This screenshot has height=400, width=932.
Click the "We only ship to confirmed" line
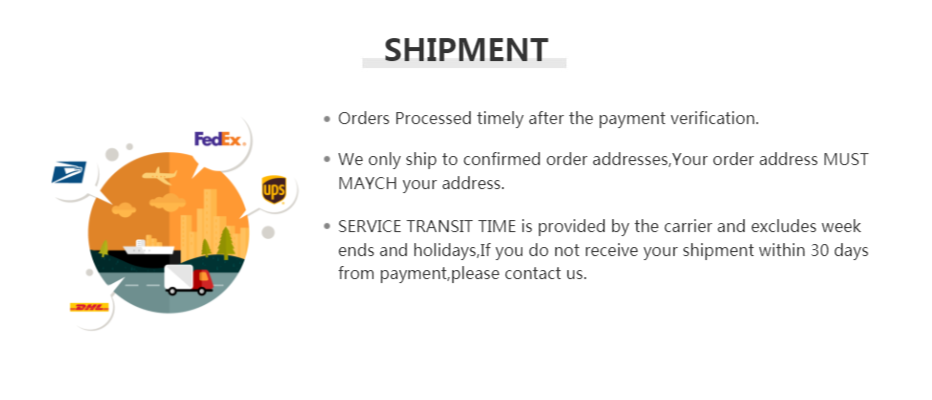(603, 159)
